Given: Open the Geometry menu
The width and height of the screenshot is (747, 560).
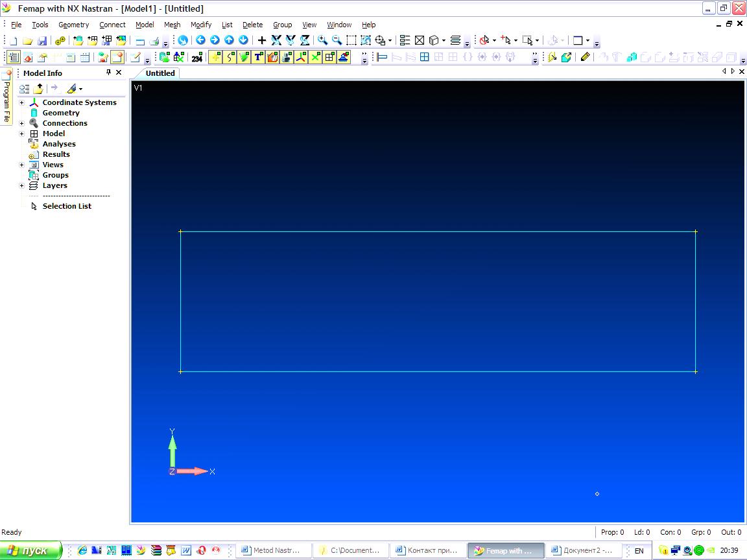Looking at the screenshot, I should pyautogui.click(x=73, y=25).
